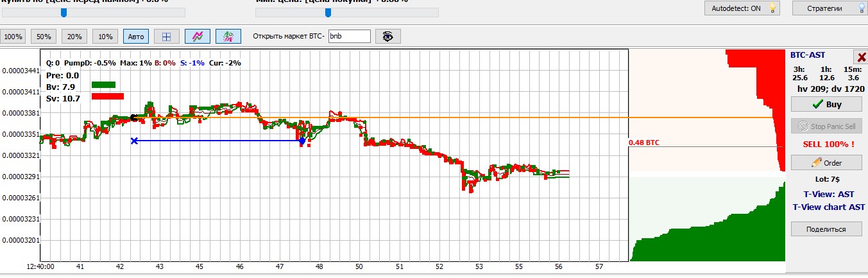Close the BTC-AST chart with red X
Image resolution: width=868 pixels, height=278 pixels.
[x=861, y=56]
